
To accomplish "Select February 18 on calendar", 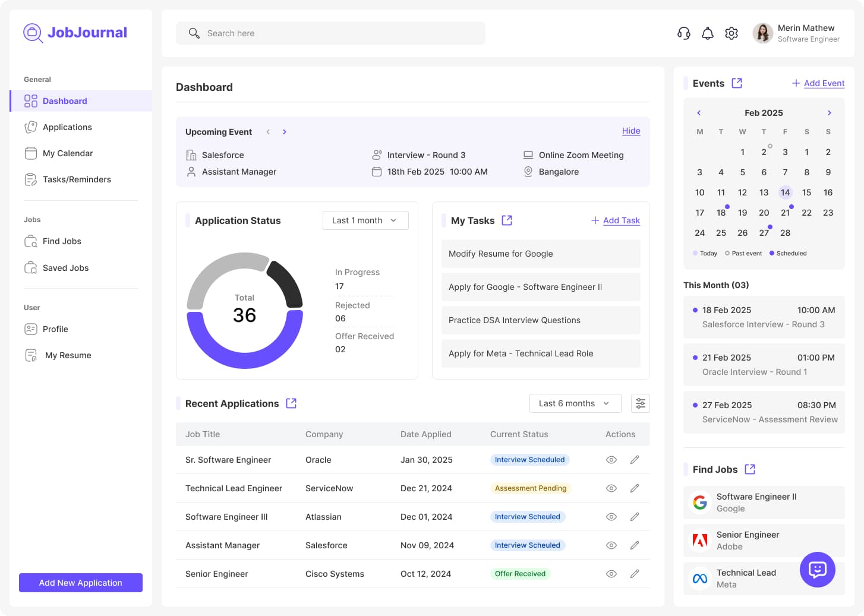I will point(721,213).
